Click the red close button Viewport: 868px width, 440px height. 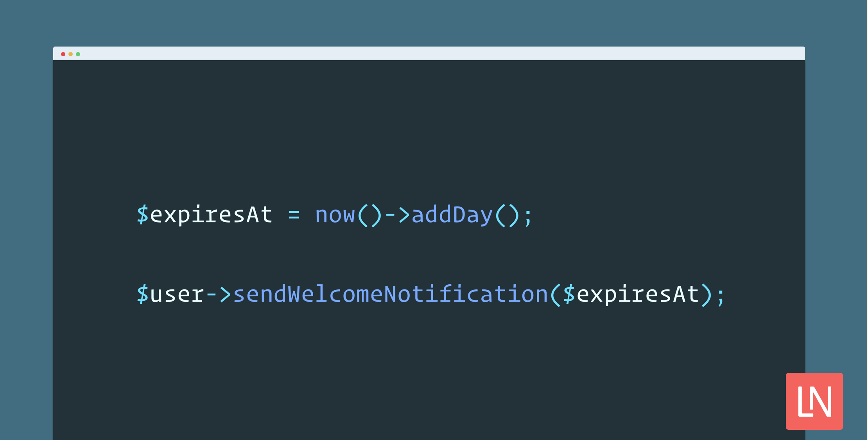[62, 55]
